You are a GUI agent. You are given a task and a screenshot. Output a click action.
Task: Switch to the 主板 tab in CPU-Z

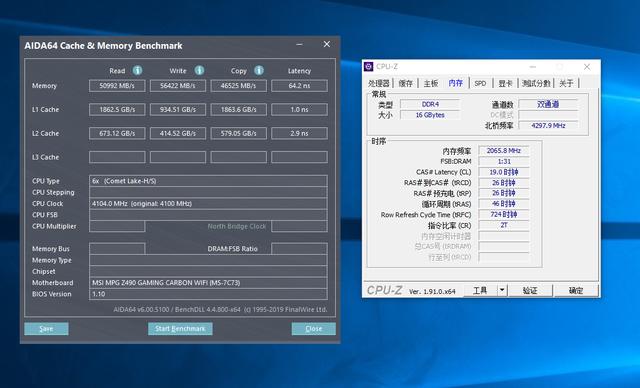coord(431,83)
